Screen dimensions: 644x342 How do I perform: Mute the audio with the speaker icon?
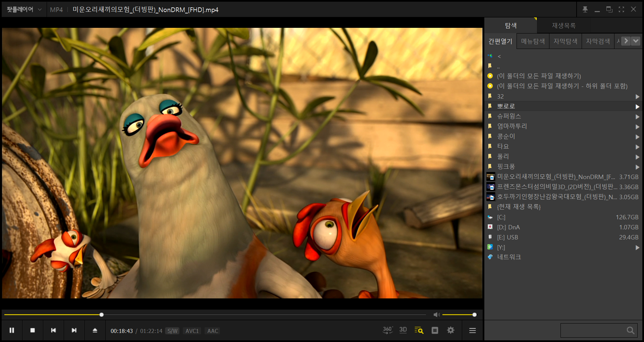click(x=436, y=315)
